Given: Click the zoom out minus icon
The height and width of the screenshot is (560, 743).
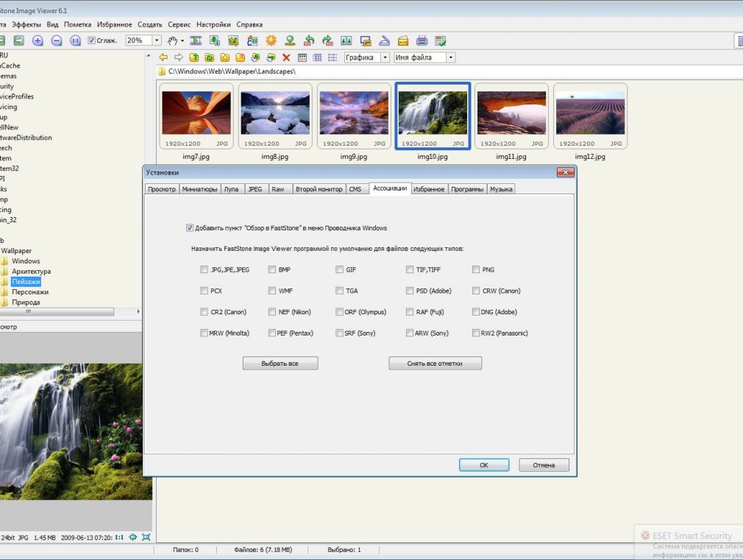Looking at the screenshot, I should [x=57, y=40].
